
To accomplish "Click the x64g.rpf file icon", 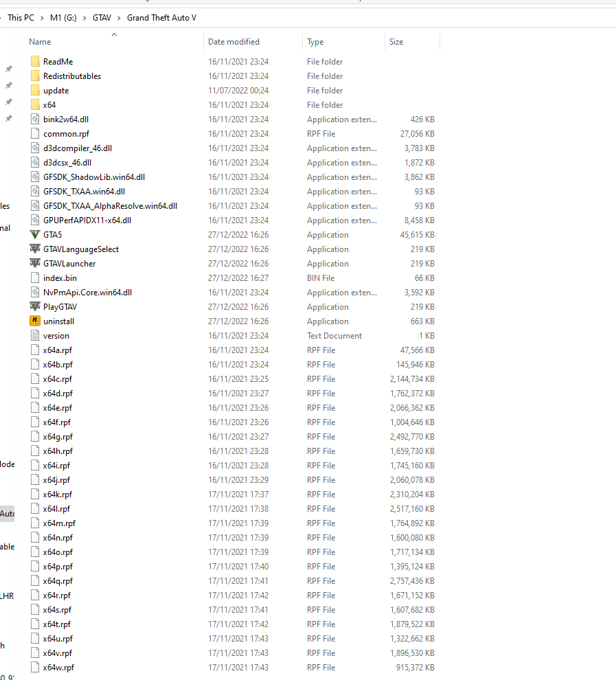I will pos(35,436).
